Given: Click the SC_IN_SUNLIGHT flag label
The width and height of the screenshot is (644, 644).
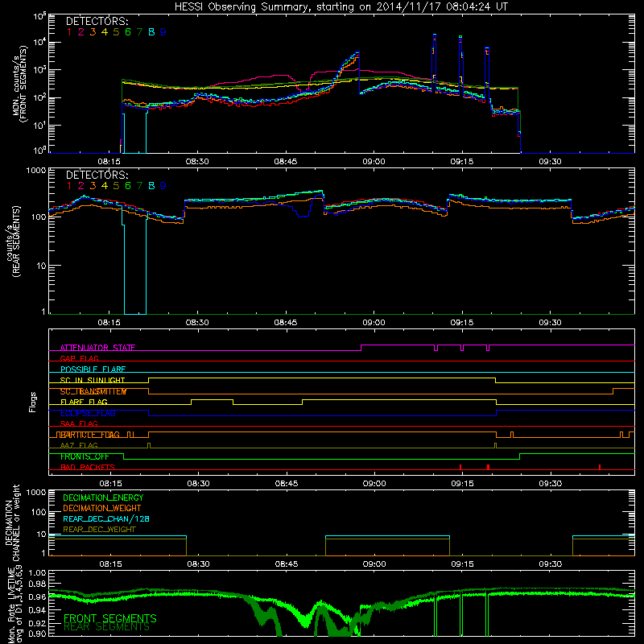Looking at the screenshot, I should [x=93, y=380].
